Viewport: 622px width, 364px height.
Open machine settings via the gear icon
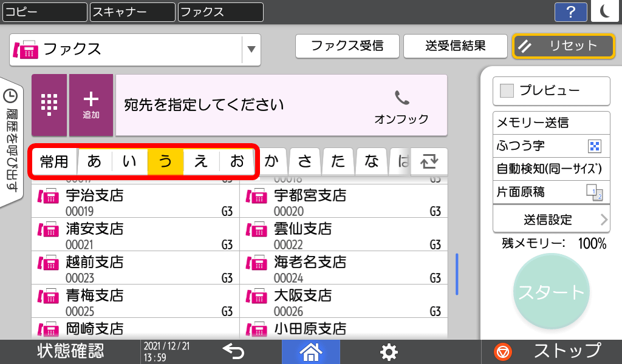tap(389, 351)
